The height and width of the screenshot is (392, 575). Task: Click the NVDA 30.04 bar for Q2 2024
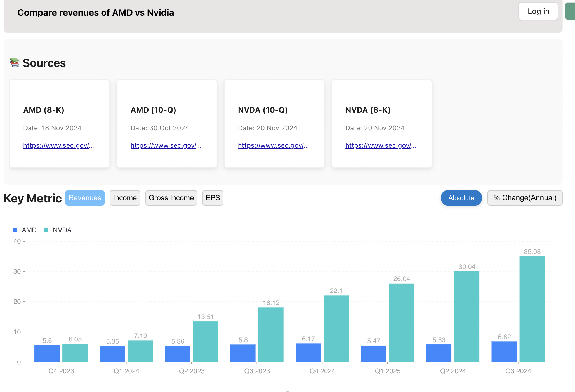[467, 317]
